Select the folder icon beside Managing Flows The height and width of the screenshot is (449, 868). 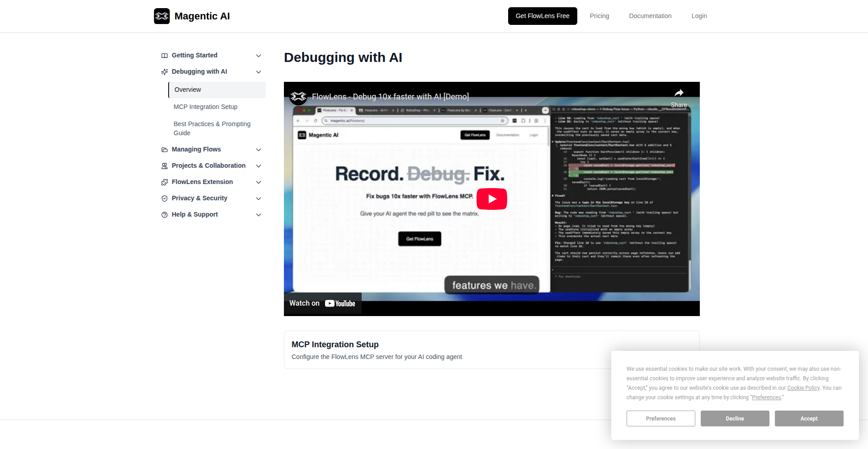165,149
